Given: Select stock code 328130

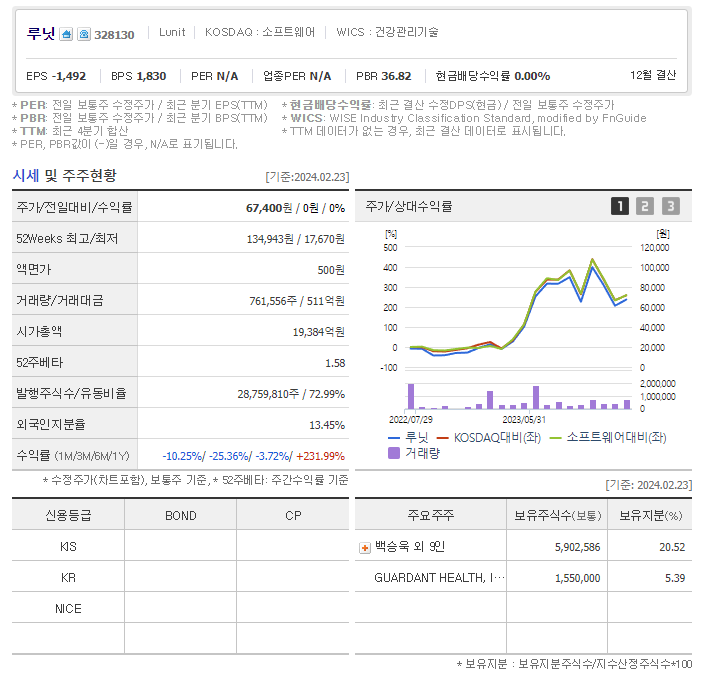Looking at the screenshot, I should click(x=114, y=35).
